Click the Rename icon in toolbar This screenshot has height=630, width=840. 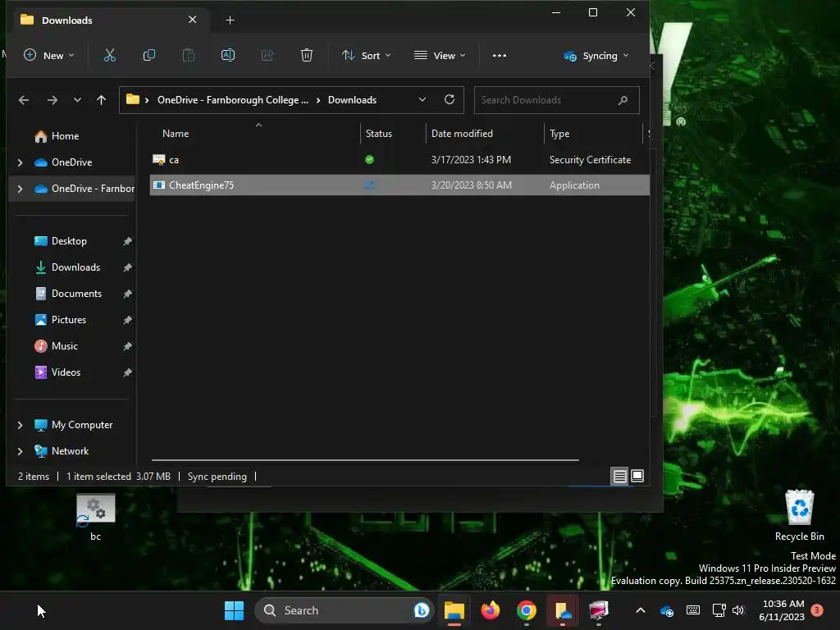point(228,55)
